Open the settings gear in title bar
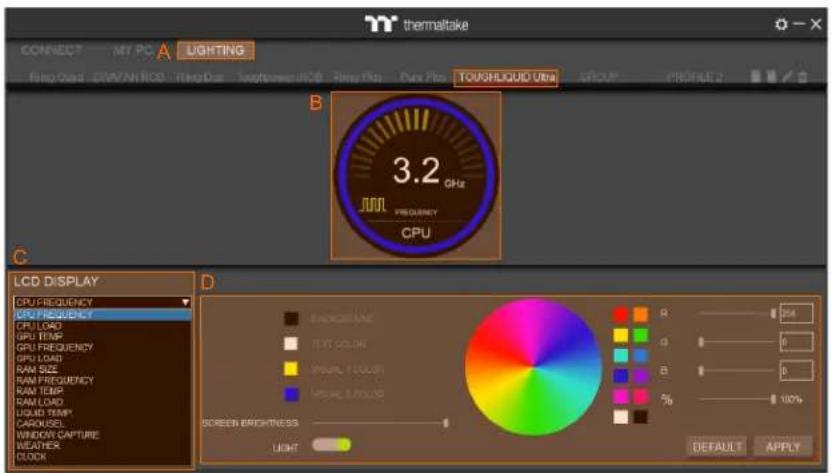The height and width of the screenshot is (473, 832). tap(781, 24)
